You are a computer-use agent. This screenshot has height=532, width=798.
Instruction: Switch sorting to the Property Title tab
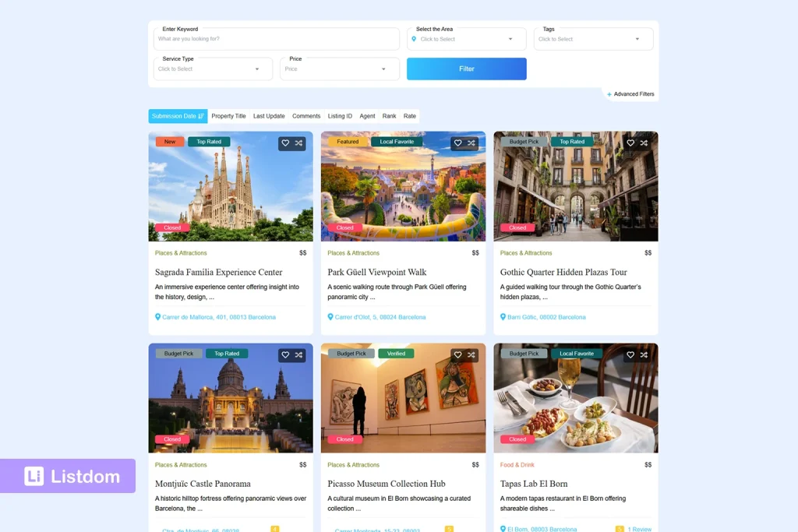point(228,115)
